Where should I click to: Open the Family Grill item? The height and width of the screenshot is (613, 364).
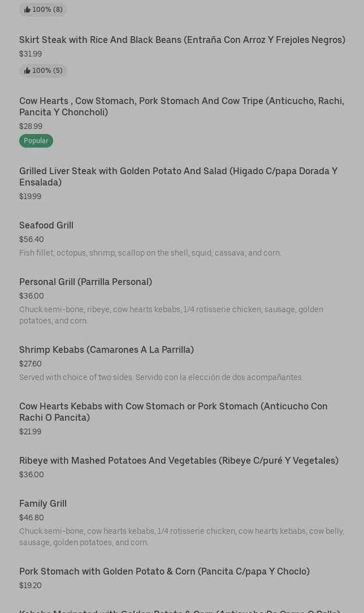click(43, 503)
